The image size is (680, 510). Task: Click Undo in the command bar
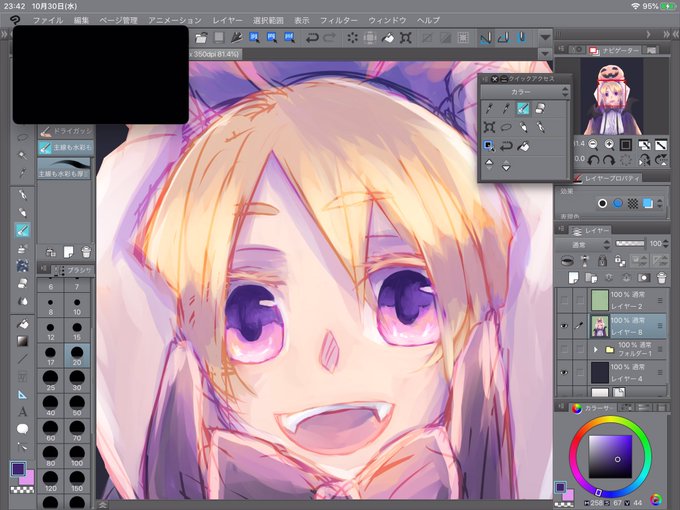click(312, 38)
